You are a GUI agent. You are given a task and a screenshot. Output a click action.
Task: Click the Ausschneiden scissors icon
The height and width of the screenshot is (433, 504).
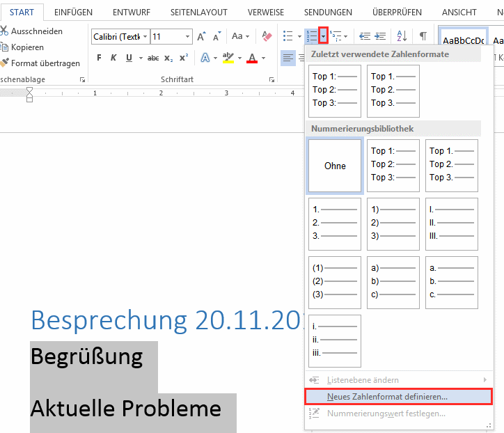click(x=4, y=31)
